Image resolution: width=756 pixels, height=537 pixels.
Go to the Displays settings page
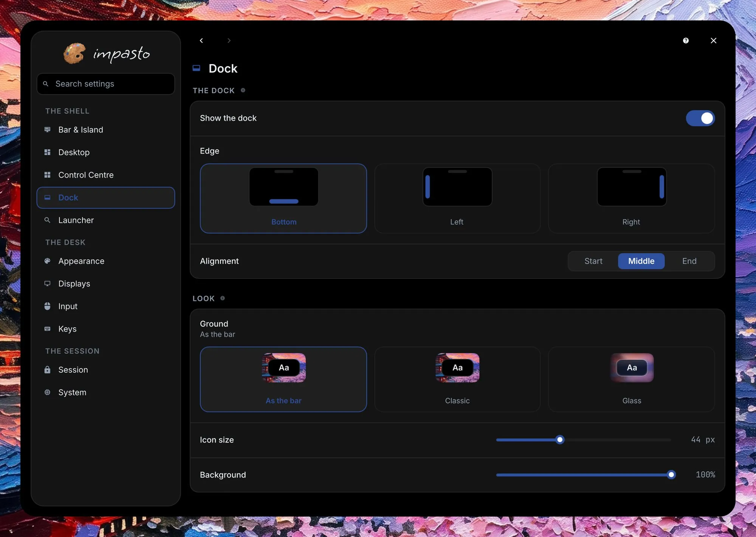pos(106,283)
